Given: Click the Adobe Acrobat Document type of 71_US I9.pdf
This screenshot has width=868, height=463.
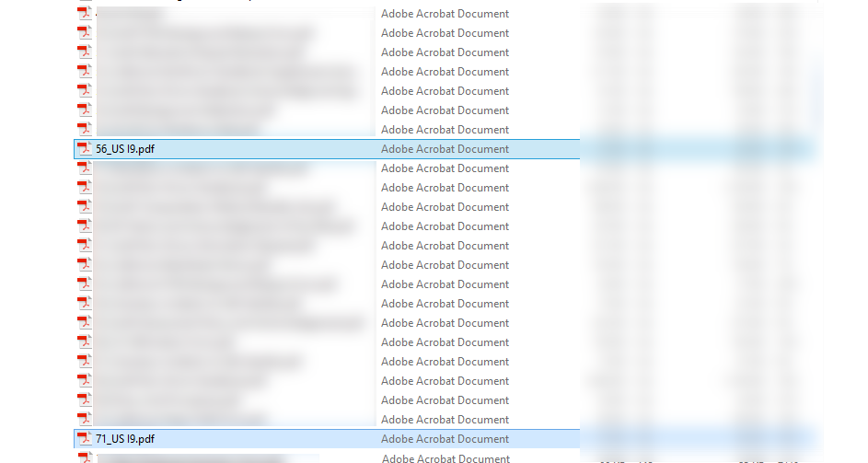Looking at the screenshot, I should [x=446, y=439].
